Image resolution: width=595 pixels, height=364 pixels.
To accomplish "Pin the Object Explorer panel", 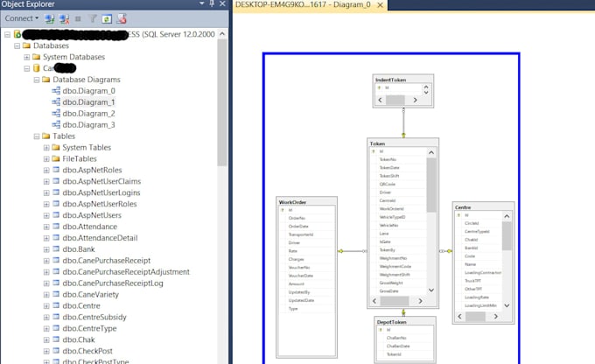I will [211, 4].
